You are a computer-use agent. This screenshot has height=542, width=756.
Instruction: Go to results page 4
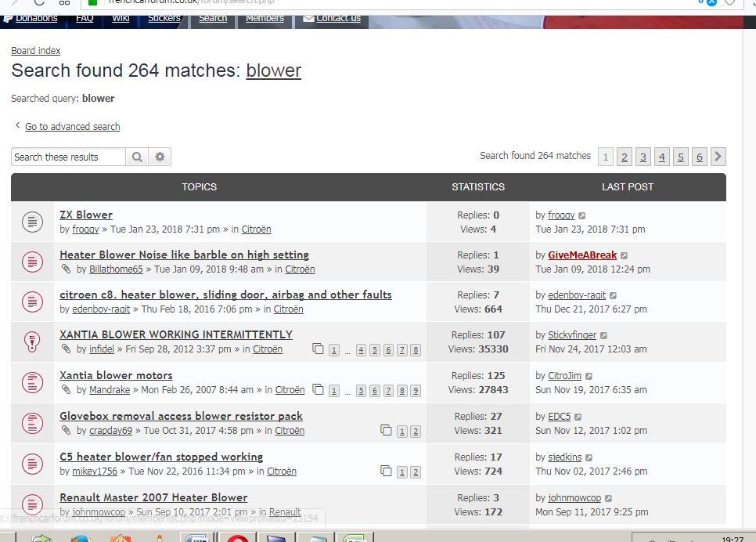coord(661,157)
